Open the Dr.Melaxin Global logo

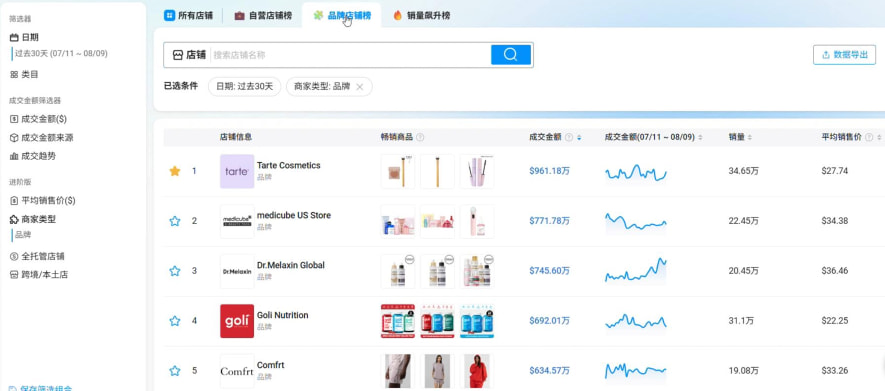pyautogui.click(x=237, y=271)
